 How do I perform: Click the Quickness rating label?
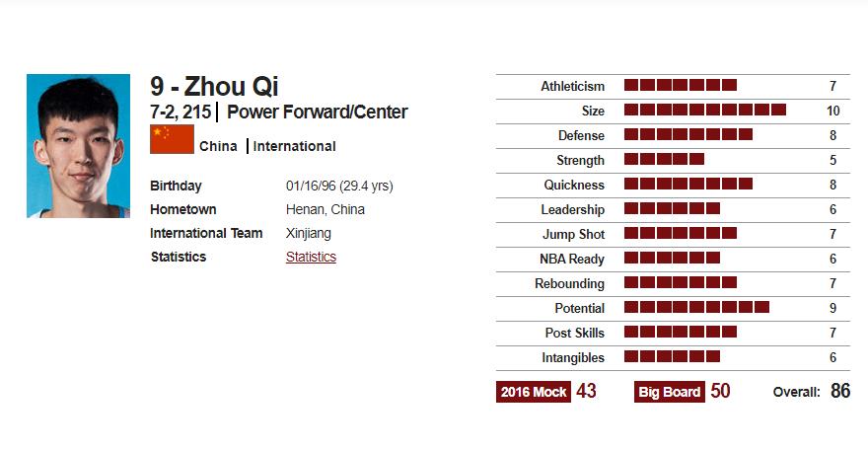(x=574, y=186)
